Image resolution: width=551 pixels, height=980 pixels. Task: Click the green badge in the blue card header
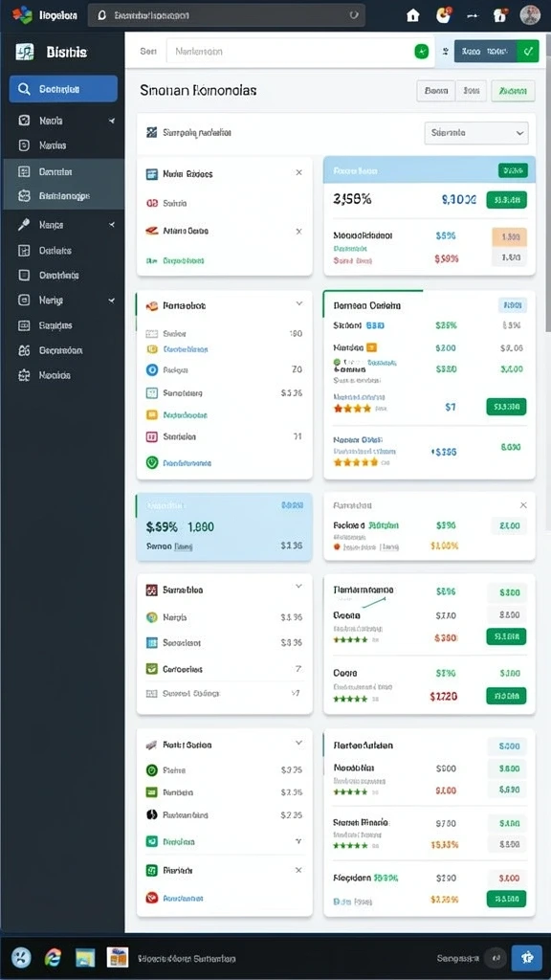point(513,170)
